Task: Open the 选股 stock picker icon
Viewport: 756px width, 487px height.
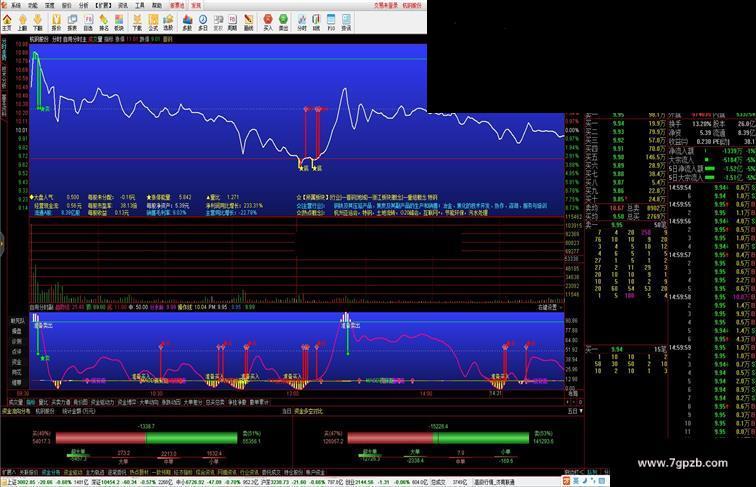Action: tap(168, 22)
